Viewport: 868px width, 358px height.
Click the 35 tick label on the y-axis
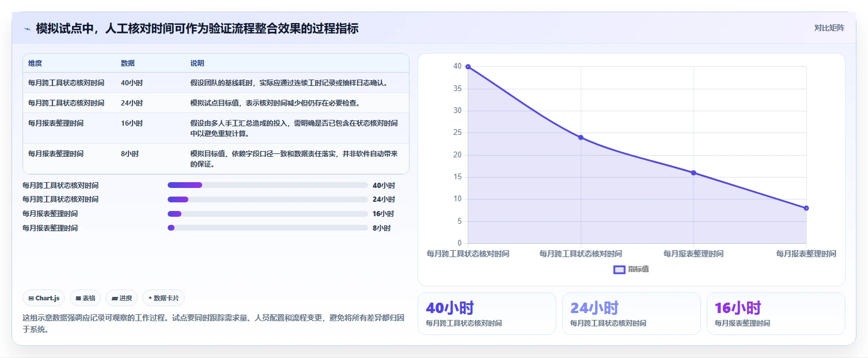(457, 89)
